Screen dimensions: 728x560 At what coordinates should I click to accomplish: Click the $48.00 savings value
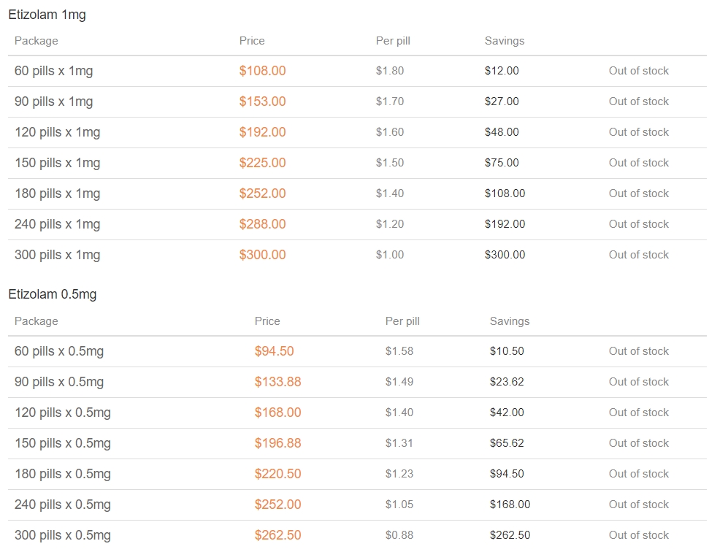502,132
